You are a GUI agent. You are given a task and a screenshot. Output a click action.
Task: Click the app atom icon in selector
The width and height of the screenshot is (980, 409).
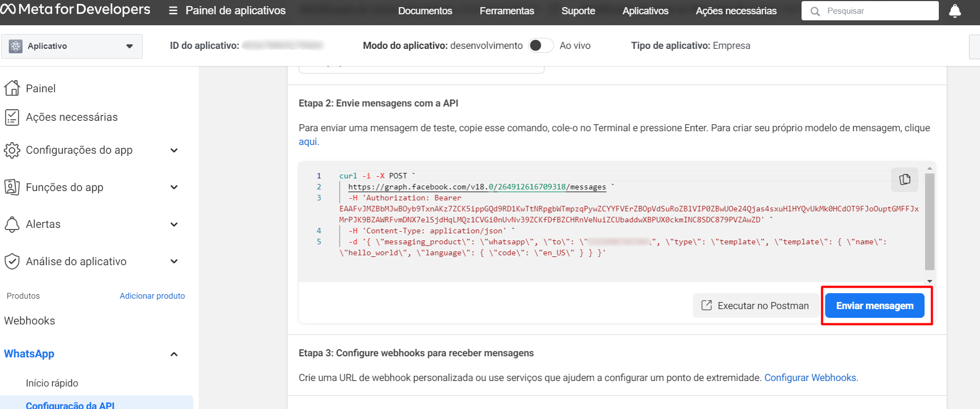coord(16,46)
